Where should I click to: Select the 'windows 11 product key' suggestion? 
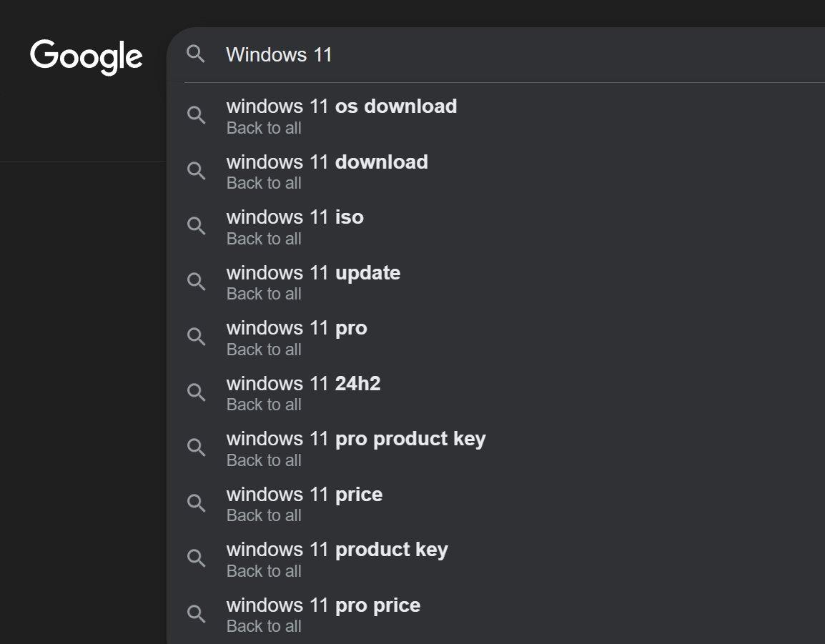[495, 559]
